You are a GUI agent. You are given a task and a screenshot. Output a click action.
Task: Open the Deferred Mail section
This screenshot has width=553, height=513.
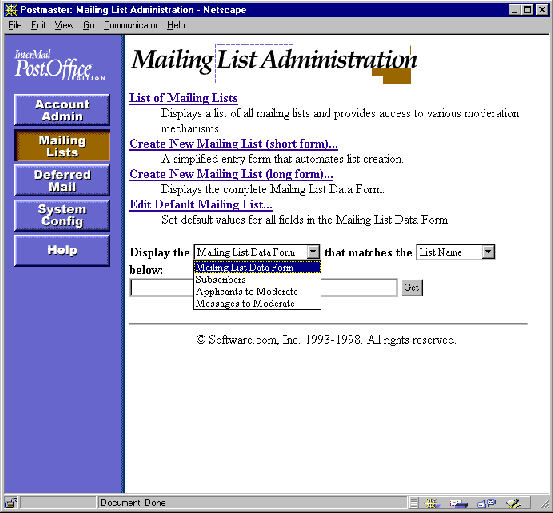point(62,180)
